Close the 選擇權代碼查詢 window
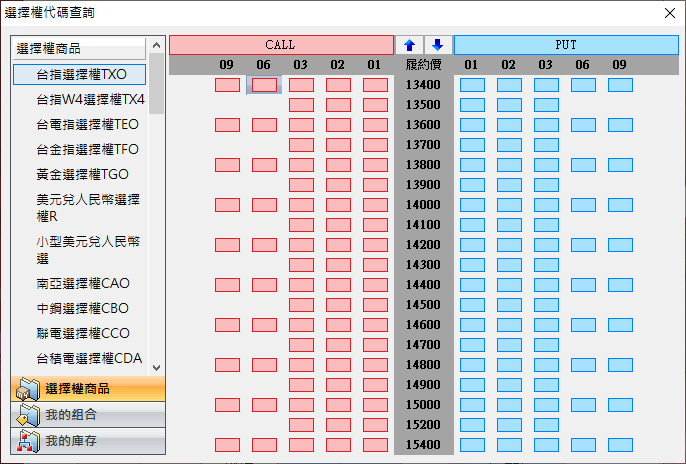686x464 pixels. 669,12
